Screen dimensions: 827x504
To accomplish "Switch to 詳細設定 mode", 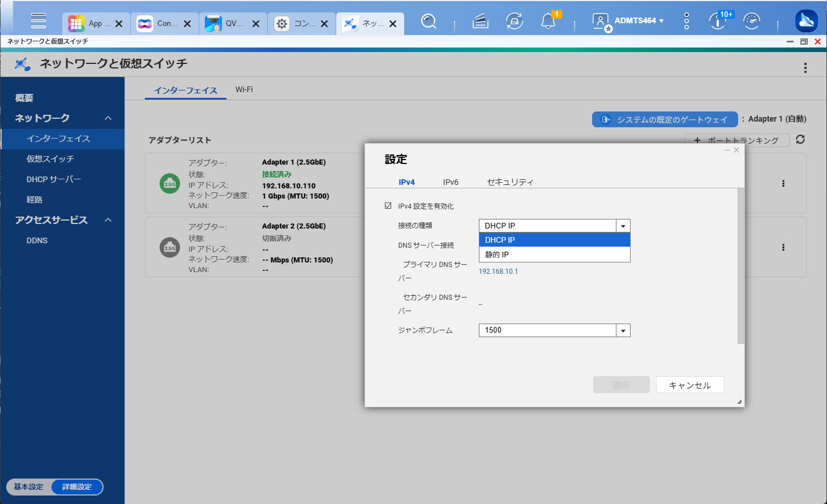I will pyautogui.click(x=77, y=487).
